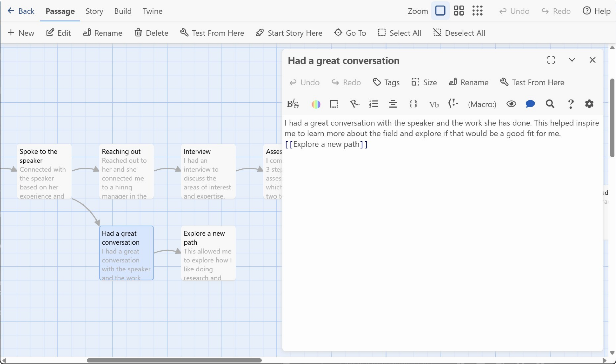
Task: Select the Spoke to the speaker passage
Action: coord(44,171)
